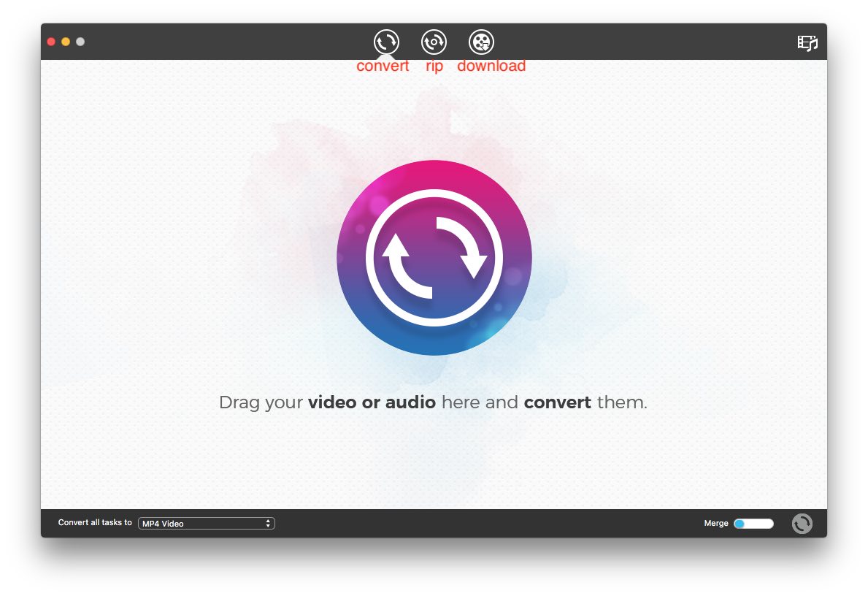This screenshot has height=596, width=868.
Task: Click the red 'convert' label
Action: coord(383,66)
